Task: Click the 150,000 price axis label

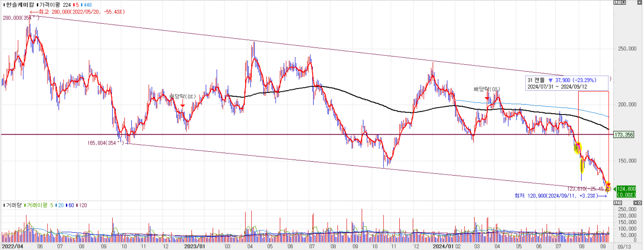Action: coord(627,161)
